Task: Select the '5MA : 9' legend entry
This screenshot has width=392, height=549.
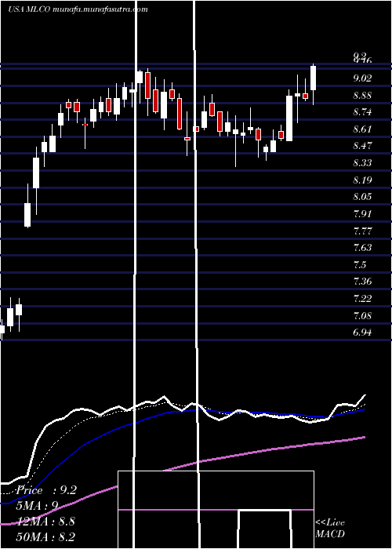Action: pos(38,506)
